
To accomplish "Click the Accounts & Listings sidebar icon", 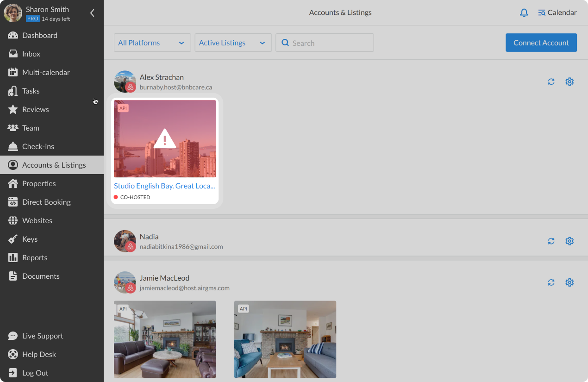I will (13, 165).
